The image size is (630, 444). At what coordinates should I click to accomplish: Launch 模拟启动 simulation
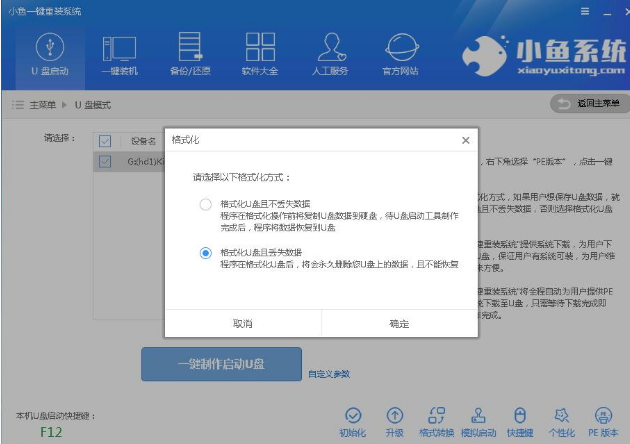pos(477,421)
